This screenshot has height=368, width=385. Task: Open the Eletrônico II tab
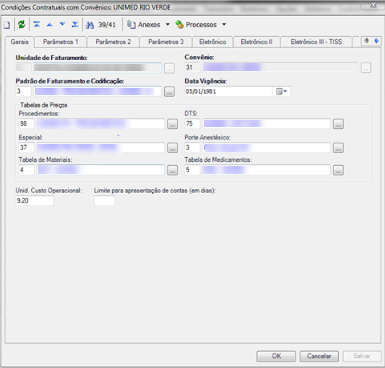256,42
